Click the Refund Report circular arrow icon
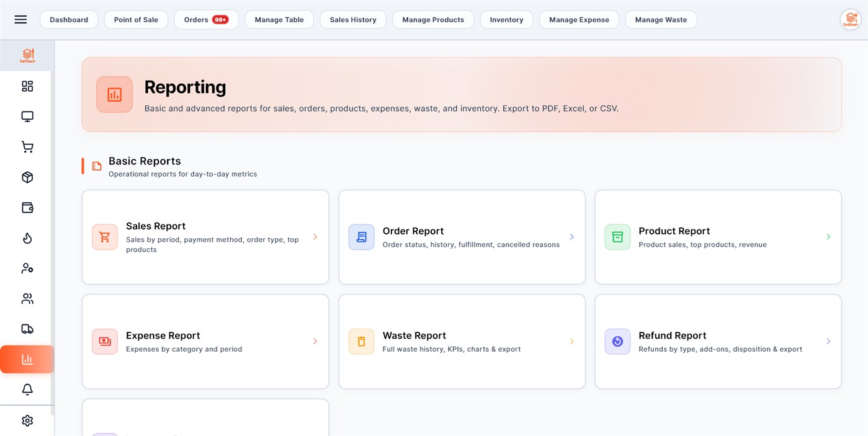Image resolution: width=868 pixels, height=436 pixels. (x=617, y=341)
